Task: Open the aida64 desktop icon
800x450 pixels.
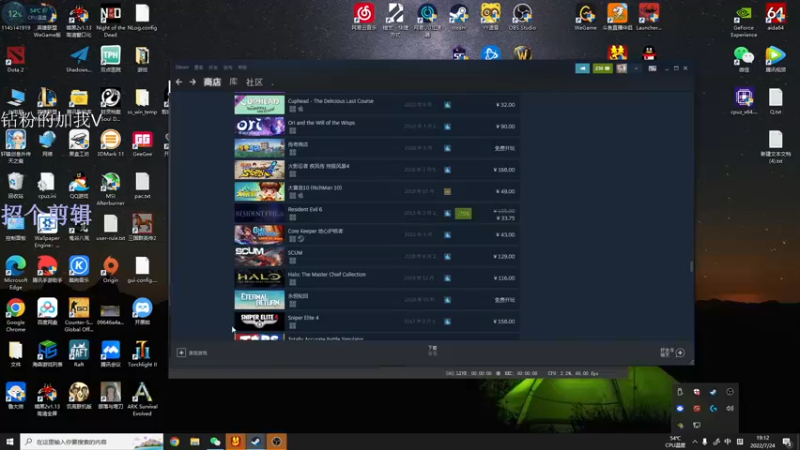Action: [x=776, y=17]
